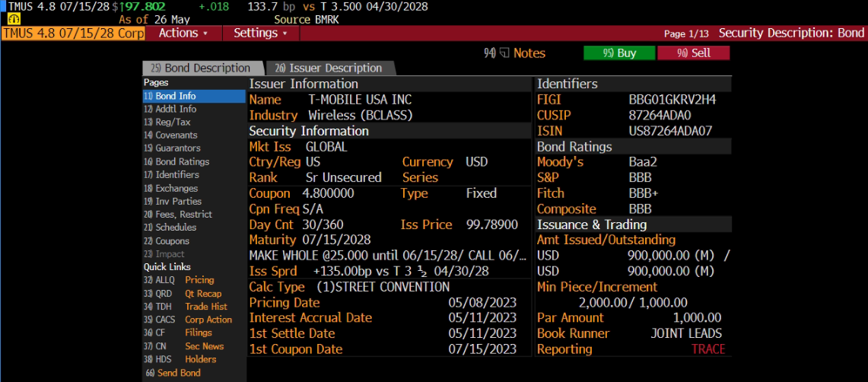Click Calc Type STREET CONVENTION

coord(383,287)
